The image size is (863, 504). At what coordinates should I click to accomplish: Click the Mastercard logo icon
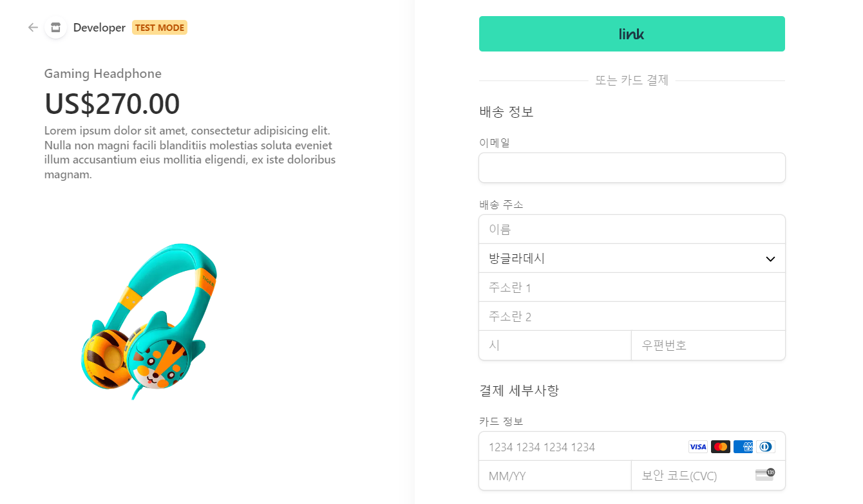tap(720, 447)
